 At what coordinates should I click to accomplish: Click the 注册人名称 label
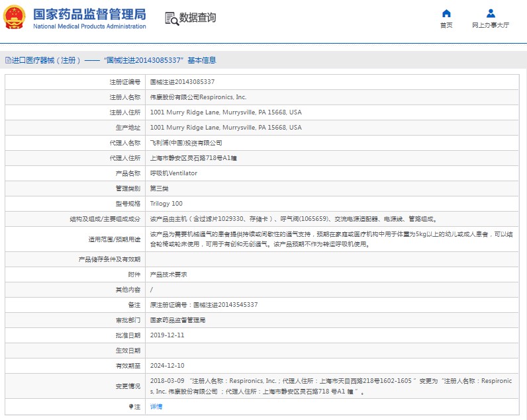[124, 97]
